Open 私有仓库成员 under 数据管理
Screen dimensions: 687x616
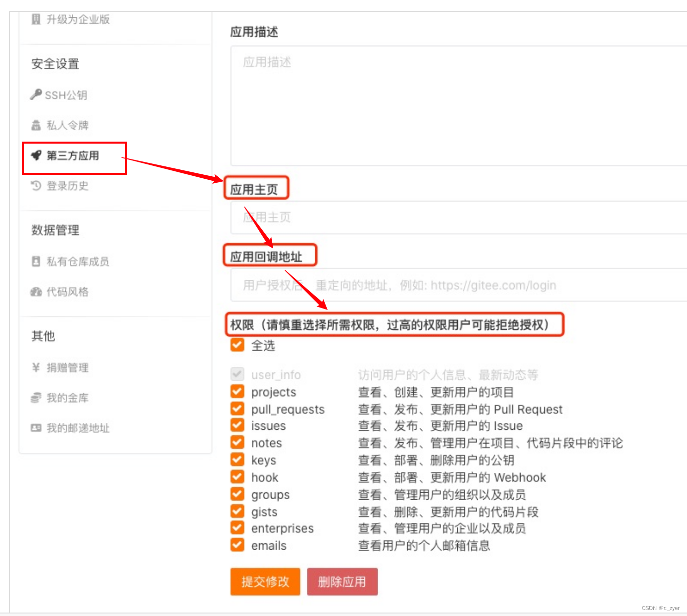pyautogui.click(x=78, y=261)
